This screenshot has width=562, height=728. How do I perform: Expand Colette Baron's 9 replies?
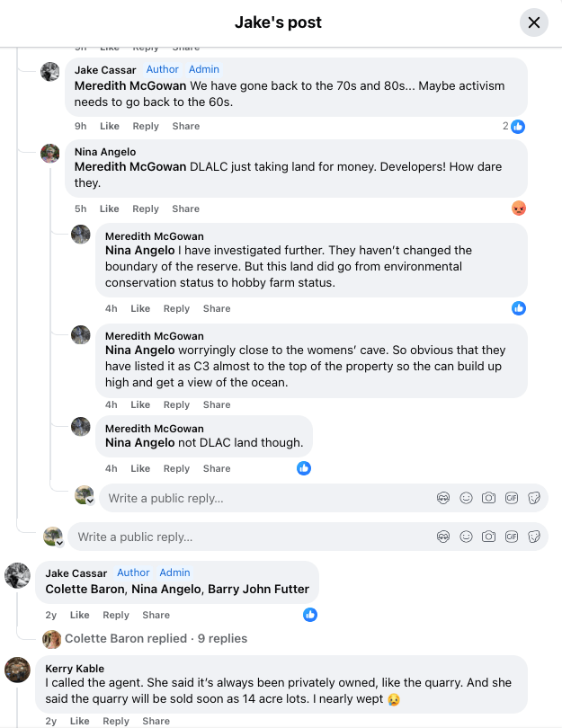point(156,638)
